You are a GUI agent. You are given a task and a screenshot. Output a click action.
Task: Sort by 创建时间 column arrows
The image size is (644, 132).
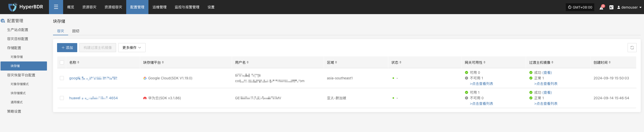[x=610, y=62]
